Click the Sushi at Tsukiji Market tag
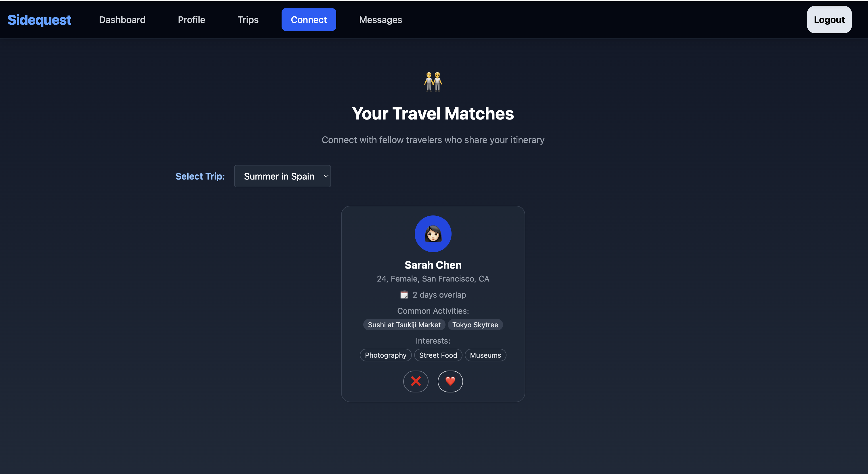868x474 pixels. click(404, 325)
